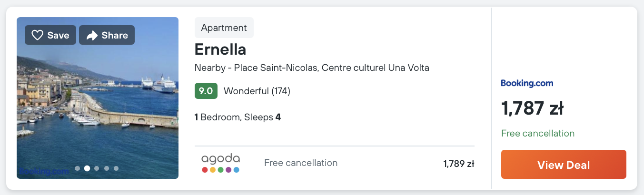Viewport: 644px width, 195px height.
Task: Click the Booking.com logo above the price
Action: [x=527, y=83]
